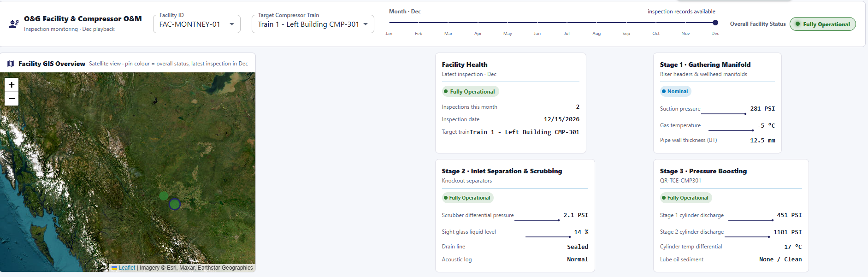This screenshot has height=277, width=868.
Task: Open the Leaflet attribution link
Action: (127, 268)
